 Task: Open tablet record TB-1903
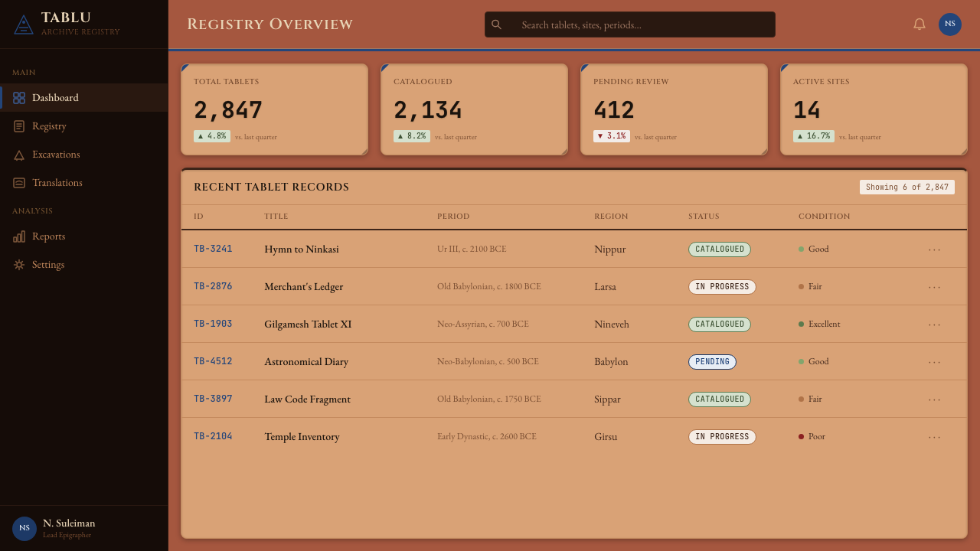[x=213, y=324]
